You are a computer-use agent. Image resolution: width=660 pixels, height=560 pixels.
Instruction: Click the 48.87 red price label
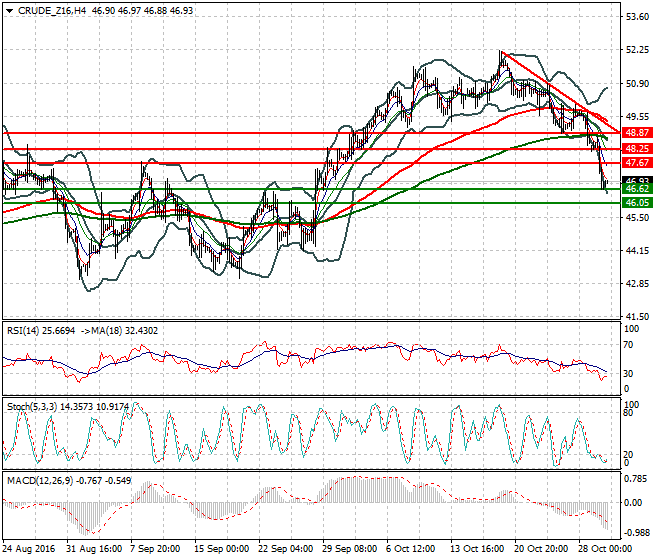click(x=637, y=133)
